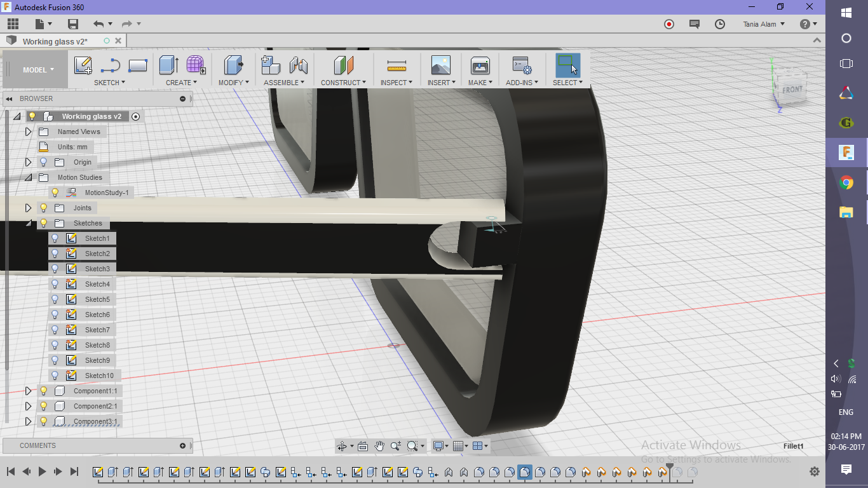Click the highlighted fillet feature in timeline

pyautogui.click(x=525, y=472)
